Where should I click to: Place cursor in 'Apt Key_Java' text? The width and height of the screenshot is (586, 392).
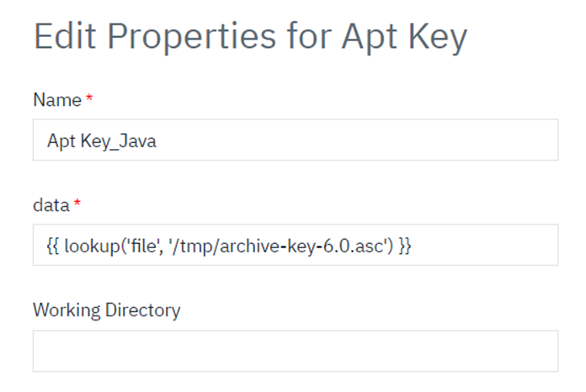point(101,141)
